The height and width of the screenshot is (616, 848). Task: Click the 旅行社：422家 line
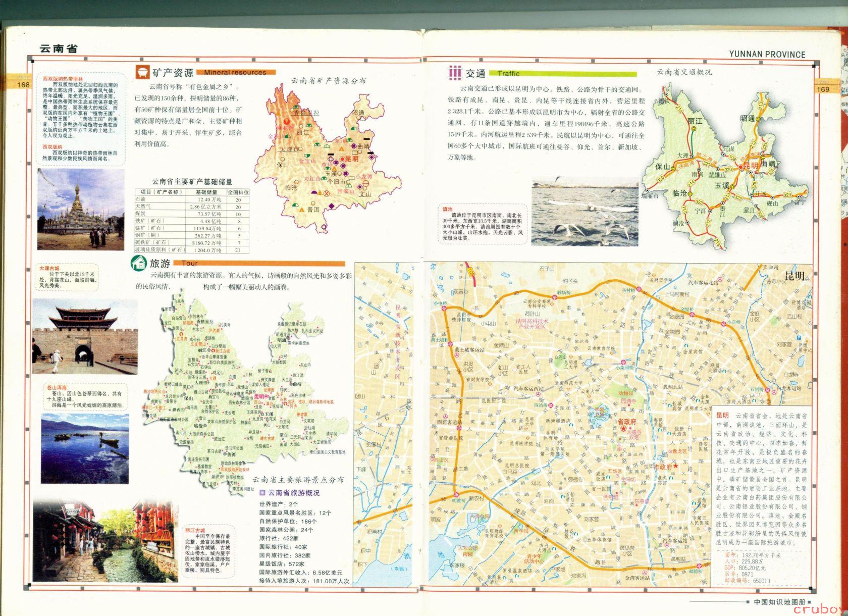(279, 538)
